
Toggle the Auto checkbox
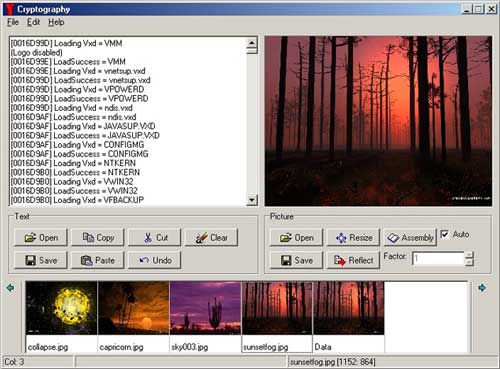pyautogui.click(x=444, y=234)
